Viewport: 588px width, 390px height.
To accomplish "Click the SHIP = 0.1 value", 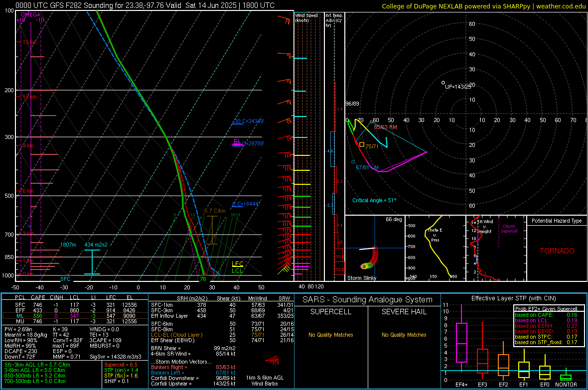I will coord(116,381).
